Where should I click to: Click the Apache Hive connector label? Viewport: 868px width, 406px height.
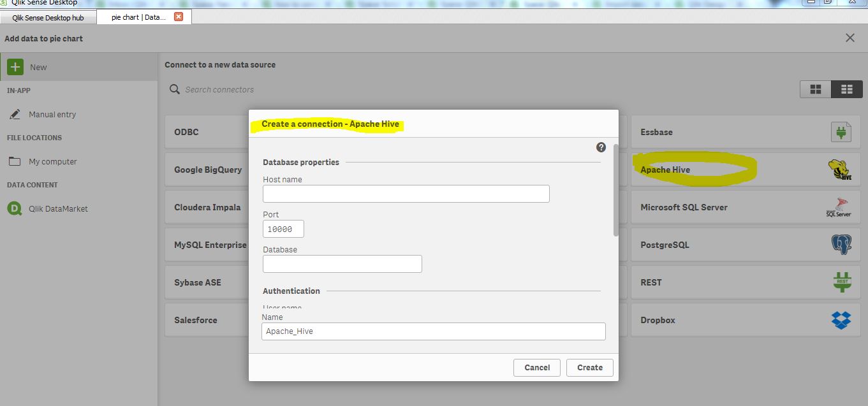pyautogui.click(x=665, y=170)
